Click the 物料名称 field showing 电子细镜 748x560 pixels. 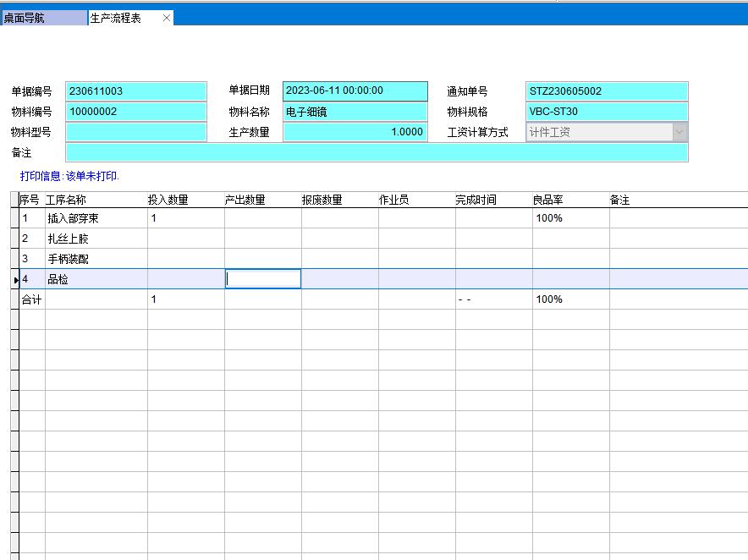pyautogui.click(x=355, y=112)
